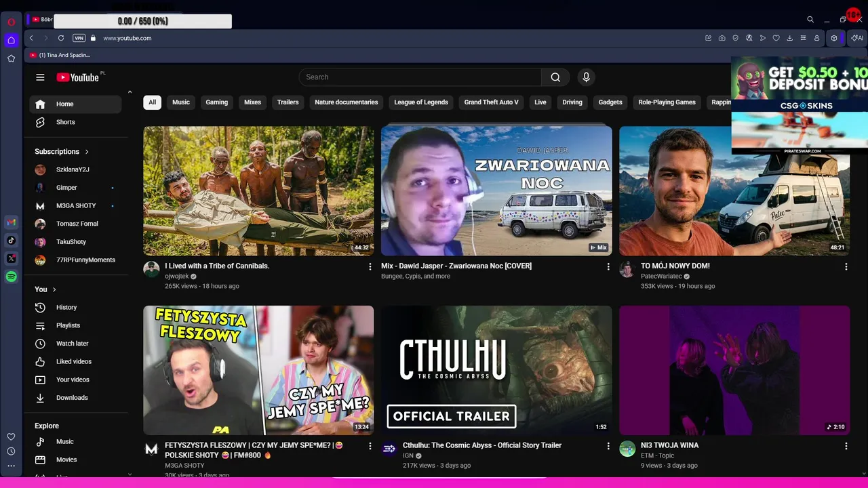Image resolution: width=868 pixels, height=488 pixels.
Task: Select the Grand Theft Auto V chip
Action: (491, 102)
